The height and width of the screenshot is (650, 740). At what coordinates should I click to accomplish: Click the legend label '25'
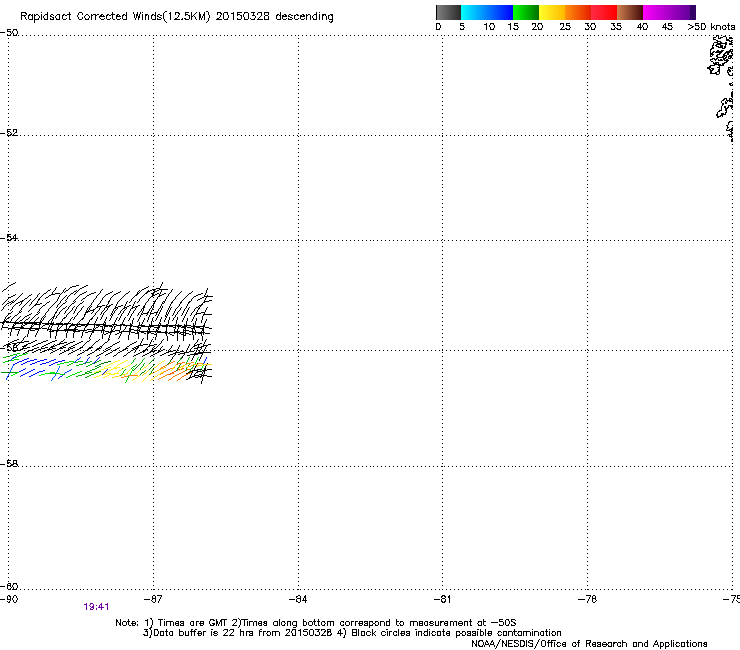[x=565, y=27]
